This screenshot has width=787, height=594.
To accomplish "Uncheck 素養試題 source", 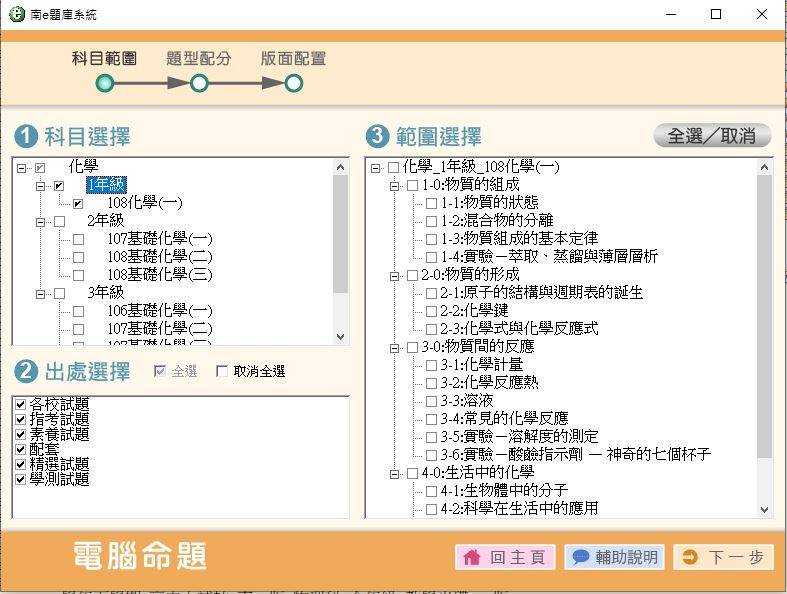I will (21, 434).
